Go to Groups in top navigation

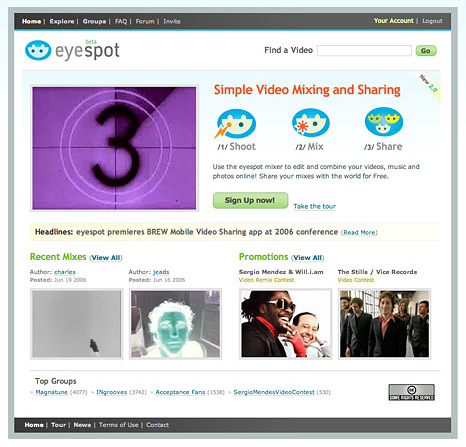(94, 21)
